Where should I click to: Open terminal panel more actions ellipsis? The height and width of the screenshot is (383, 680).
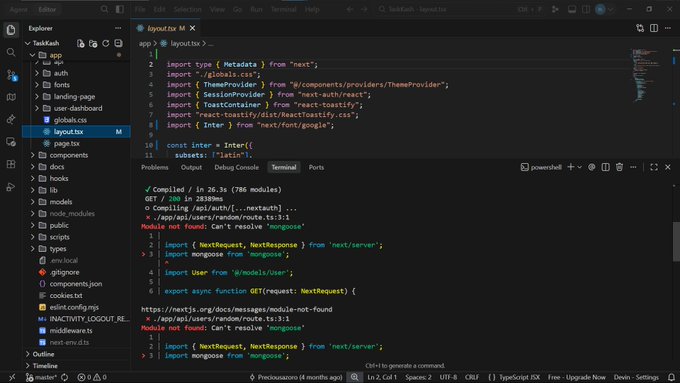(x=633, y=167)
